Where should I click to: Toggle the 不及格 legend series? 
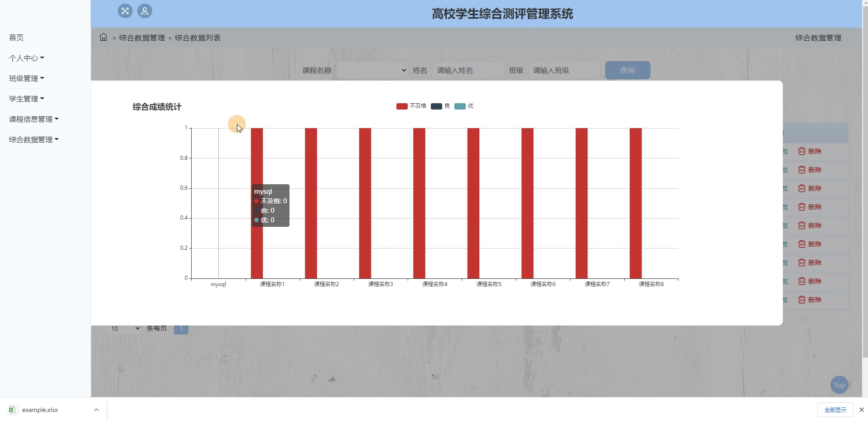pos(411,106)
